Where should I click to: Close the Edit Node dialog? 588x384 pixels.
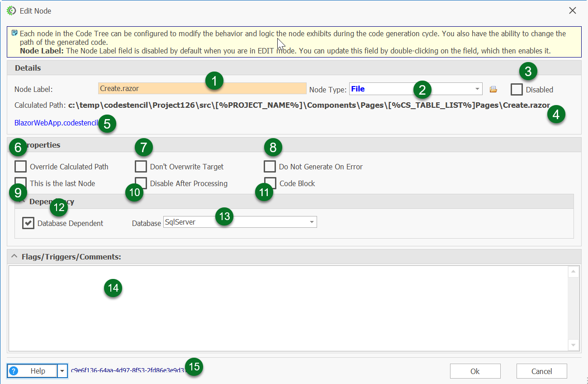572,10
